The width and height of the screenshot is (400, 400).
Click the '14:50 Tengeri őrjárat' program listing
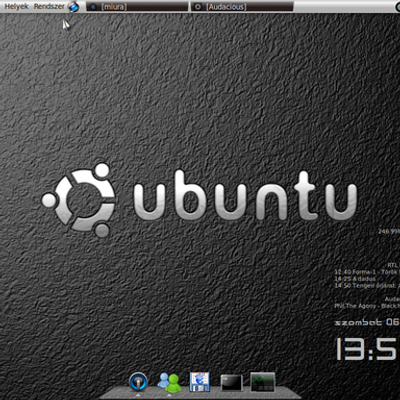pyautogui.click(x=367, y=286)
